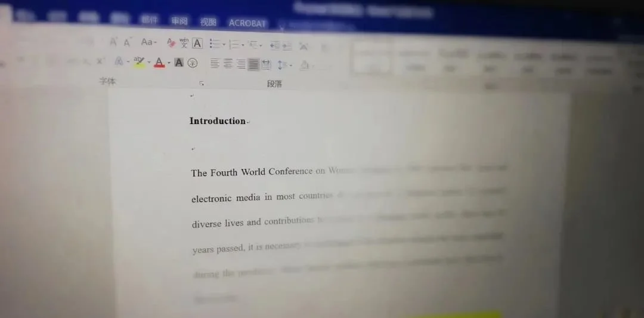Apply Text Effects outlined A
Screen dimensions: 644x318
(x=119, y=61)
